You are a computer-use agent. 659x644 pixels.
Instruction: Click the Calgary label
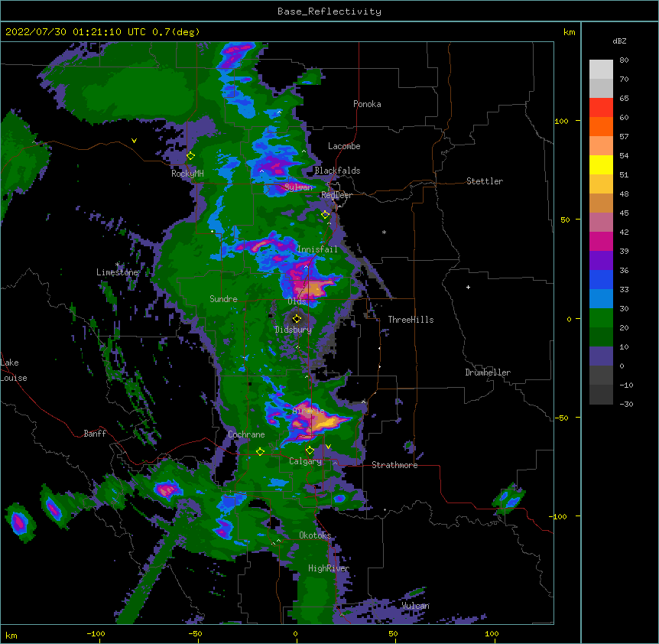pyautogui.click(x=305, y=461)
